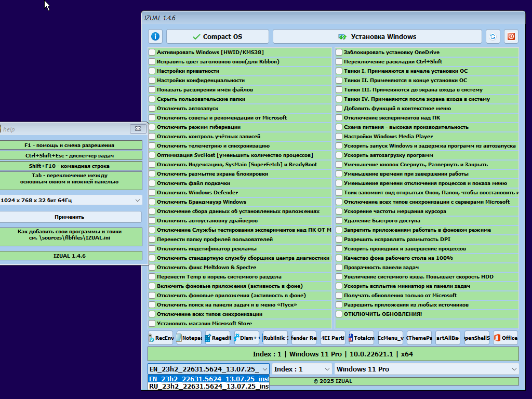Click the blue info icon button
Screen dimensions: 532x399
[x=155, y=36]
